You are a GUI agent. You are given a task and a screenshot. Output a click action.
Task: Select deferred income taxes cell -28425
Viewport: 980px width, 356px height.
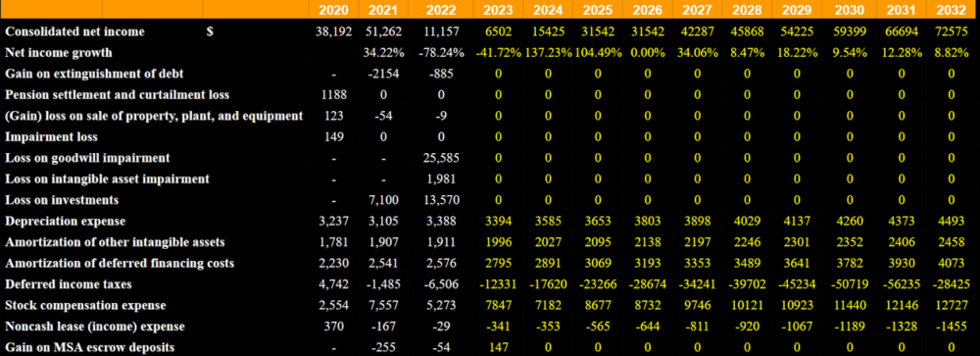pyautogui.click(x=951, y=284)
